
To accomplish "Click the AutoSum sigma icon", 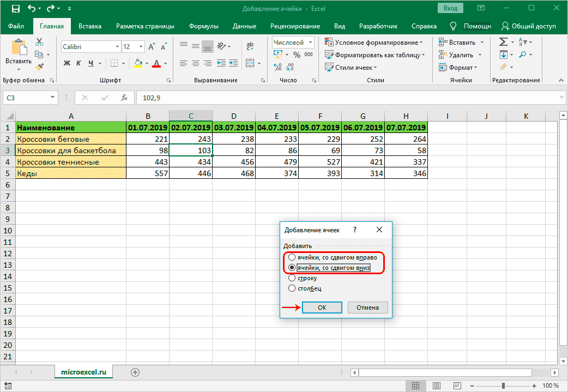I will tap(503, 42).
